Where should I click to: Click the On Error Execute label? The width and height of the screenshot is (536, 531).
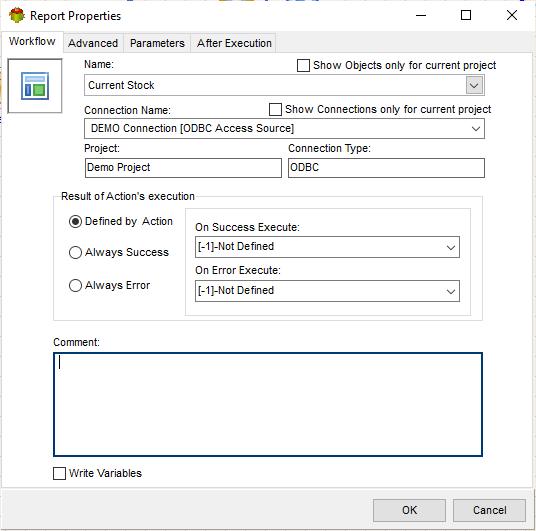pyautogui.click(x=238, y=270)
